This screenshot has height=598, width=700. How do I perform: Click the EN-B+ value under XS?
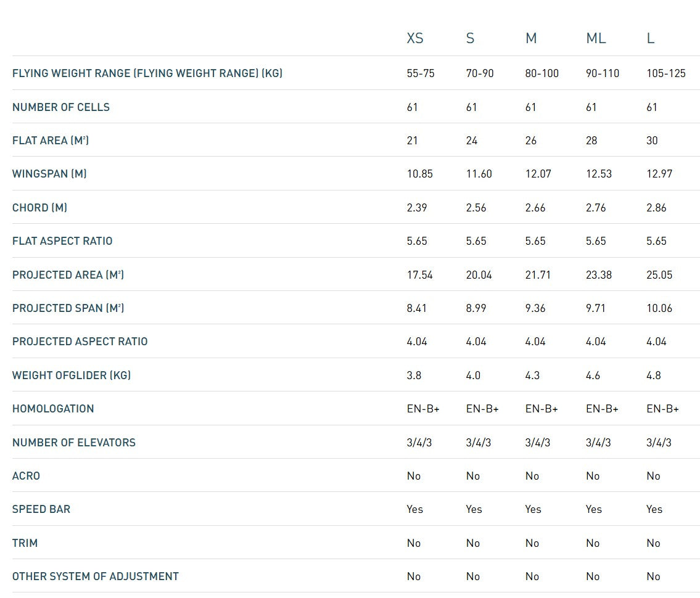(423, 409)
